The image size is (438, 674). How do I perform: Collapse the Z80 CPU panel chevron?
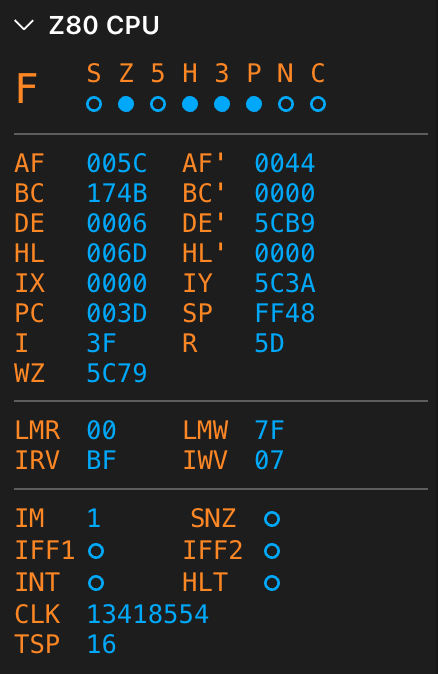(x=24, y=25)
